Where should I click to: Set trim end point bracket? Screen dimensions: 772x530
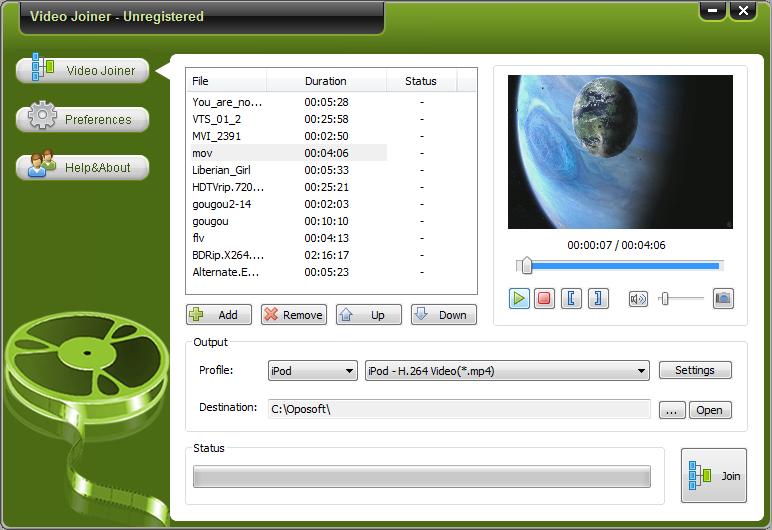click(x=598, y=298)
